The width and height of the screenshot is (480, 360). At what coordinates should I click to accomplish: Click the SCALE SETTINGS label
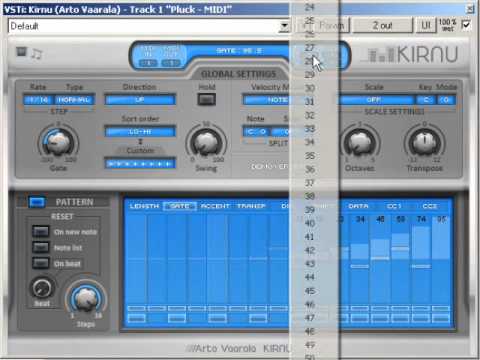tap(394, 111)
